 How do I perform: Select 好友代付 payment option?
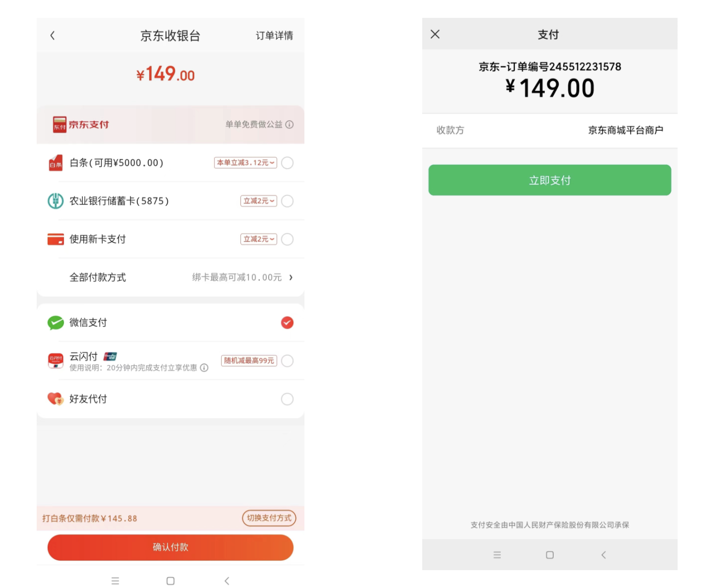(x=287, y=399)
